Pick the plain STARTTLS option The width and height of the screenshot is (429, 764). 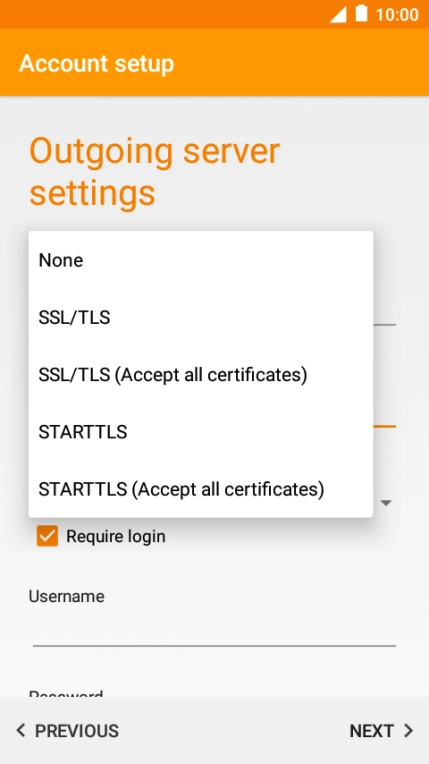pos(201,432)
